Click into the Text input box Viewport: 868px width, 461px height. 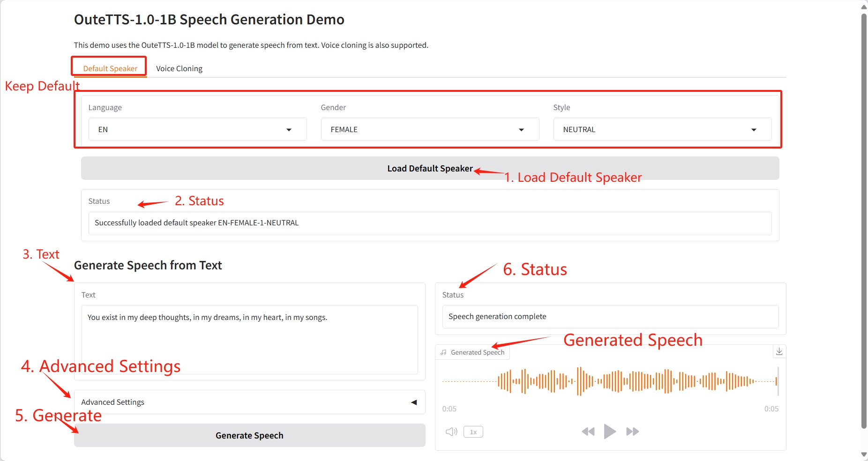249,339
